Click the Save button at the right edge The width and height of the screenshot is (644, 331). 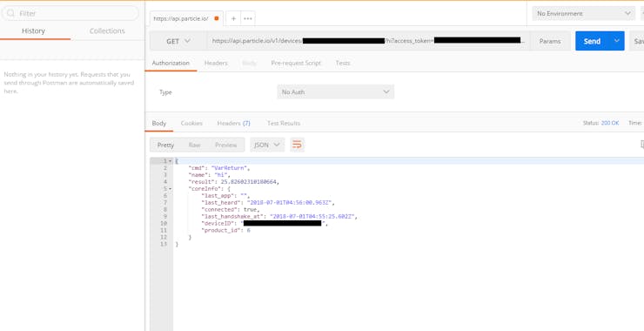637,41
